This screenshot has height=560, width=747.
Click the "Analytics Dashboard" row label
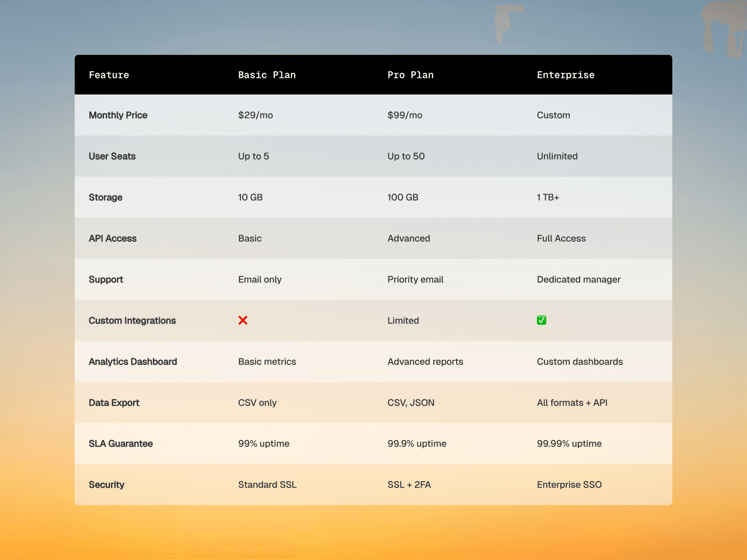point(133,362)
